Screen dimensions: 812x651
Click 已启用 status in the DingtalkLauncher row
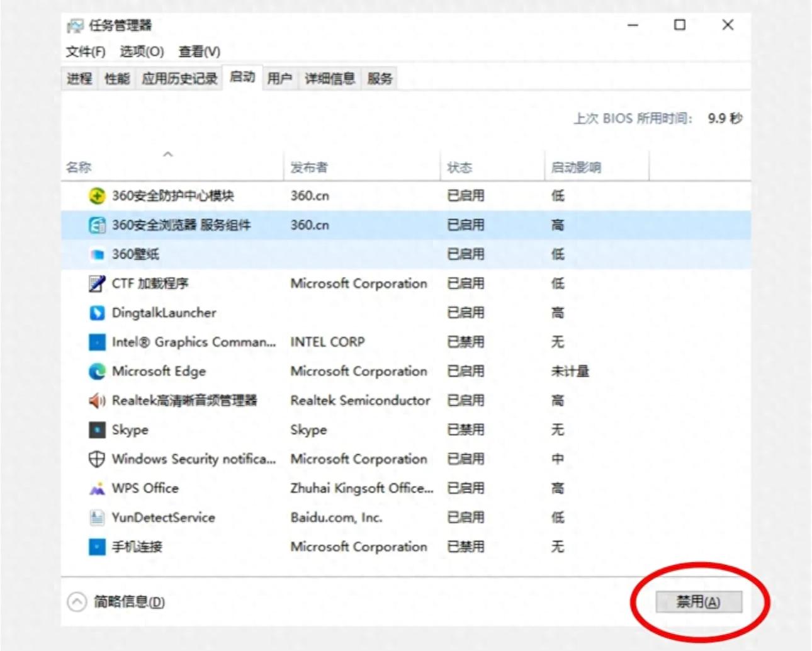466,313
